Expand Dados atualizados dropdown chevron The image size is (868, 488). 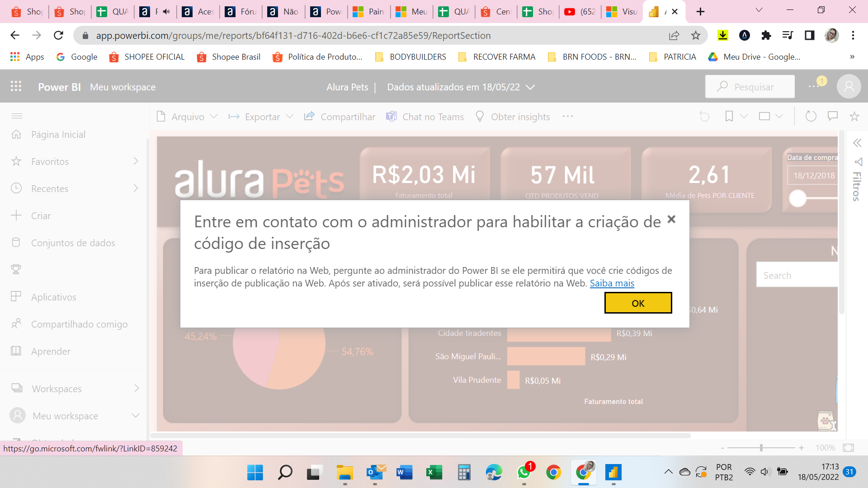(530, 87)
